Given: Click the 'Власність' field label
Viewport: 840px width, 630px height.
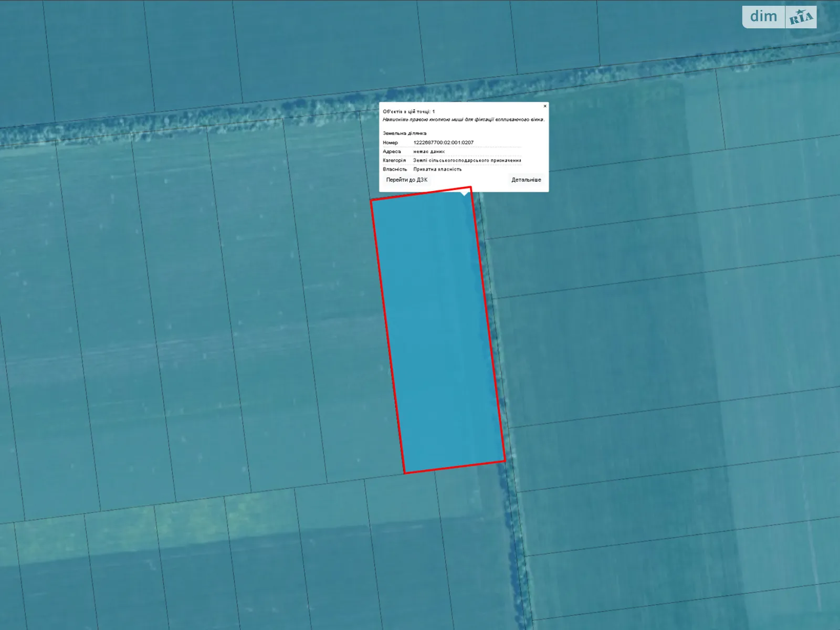Looking at the screenshot, I should click(x=394, y=169).
